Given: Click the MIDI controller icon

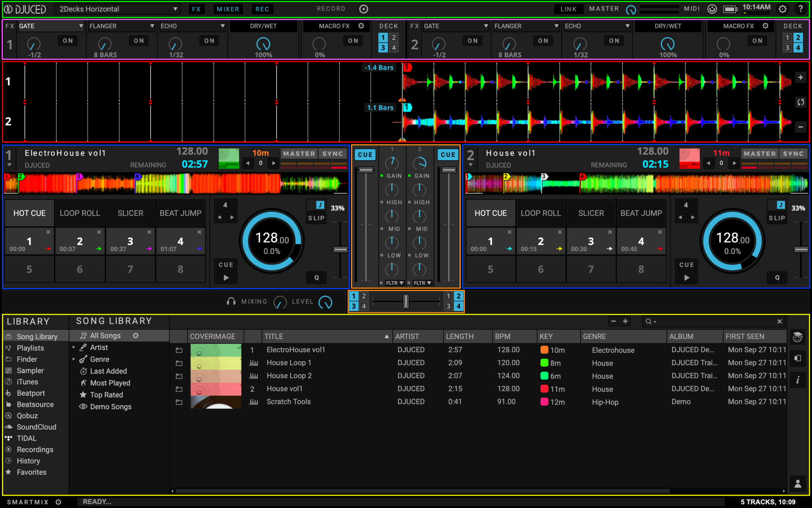Looking at the screenshot, I should [x=712, y=9].
